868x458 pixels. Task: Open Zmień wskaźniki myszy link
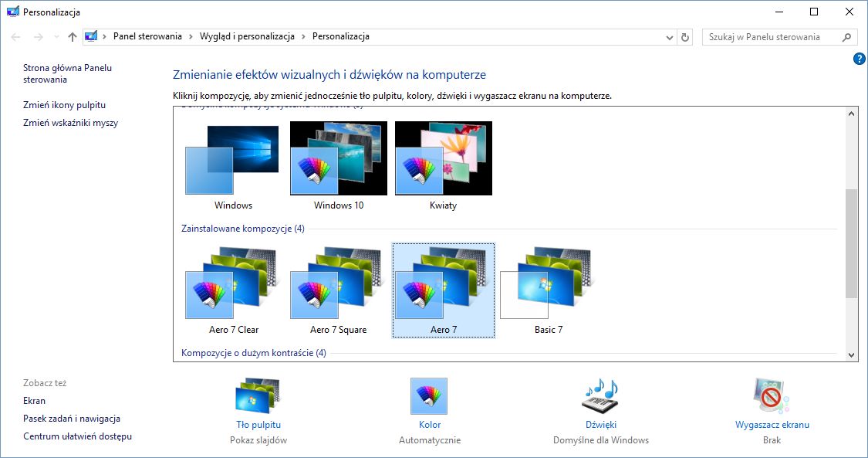click(70, 123)
